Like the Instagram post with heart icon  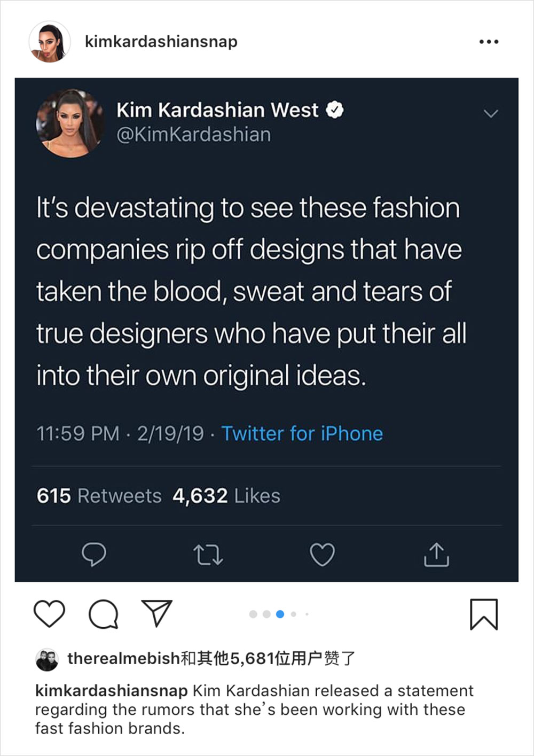click(x=49, y=613)
